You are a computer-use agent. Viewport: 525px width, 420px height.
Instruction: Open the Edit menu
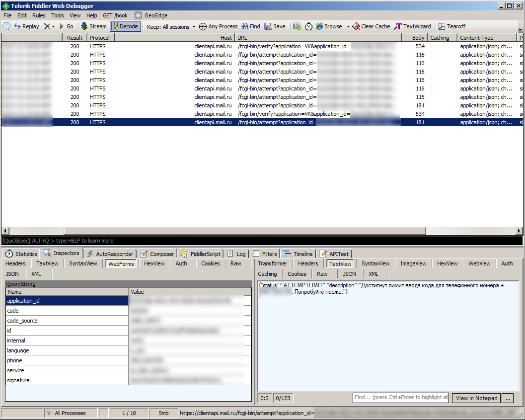pyautogui.click(x=22, y=15)
